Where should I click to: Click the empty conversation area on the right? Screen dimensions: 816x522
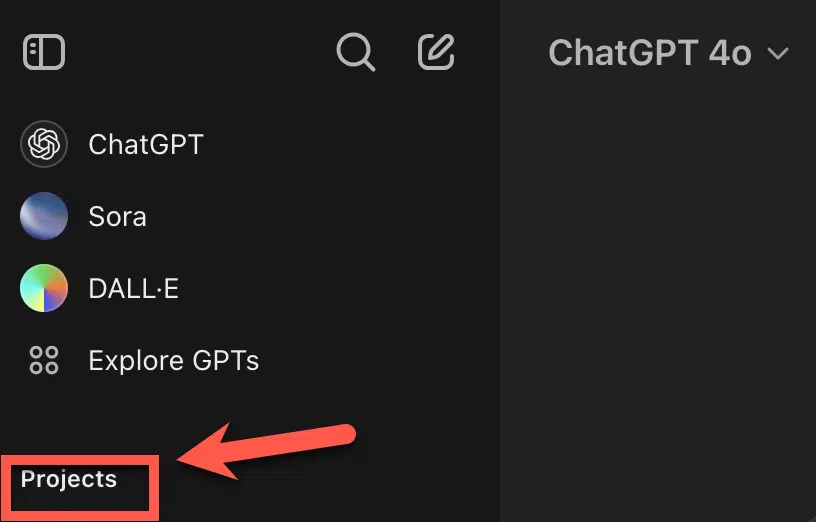click(658, 300)
